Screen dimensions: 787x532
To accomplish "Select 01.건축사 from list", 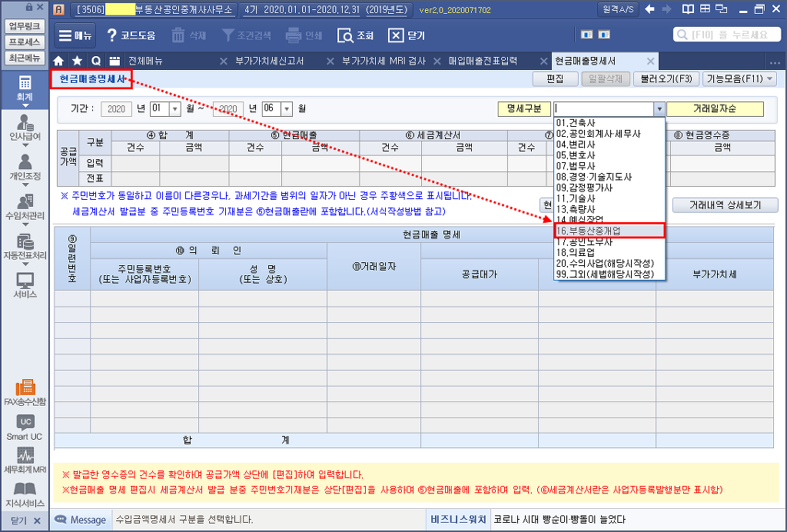I will 609,123.
